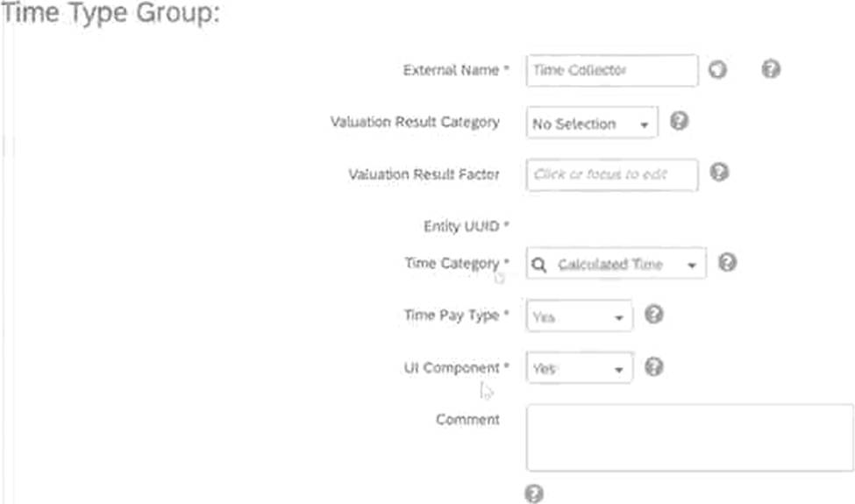Open help icon for External Name field
Viewport: 855px width, 504px height.
[771, 69]
